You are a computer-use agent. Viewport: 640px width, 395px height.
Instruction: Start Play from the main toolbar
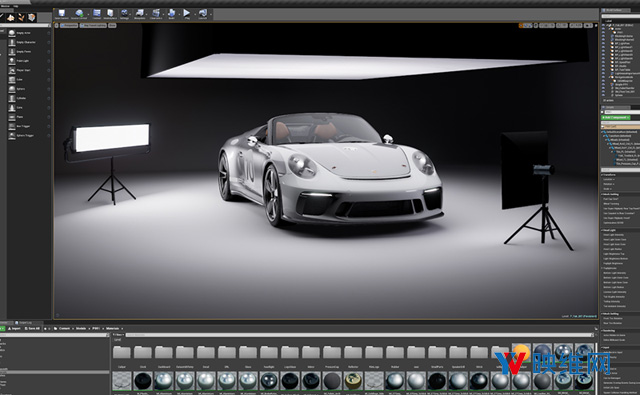click(187, 14)
